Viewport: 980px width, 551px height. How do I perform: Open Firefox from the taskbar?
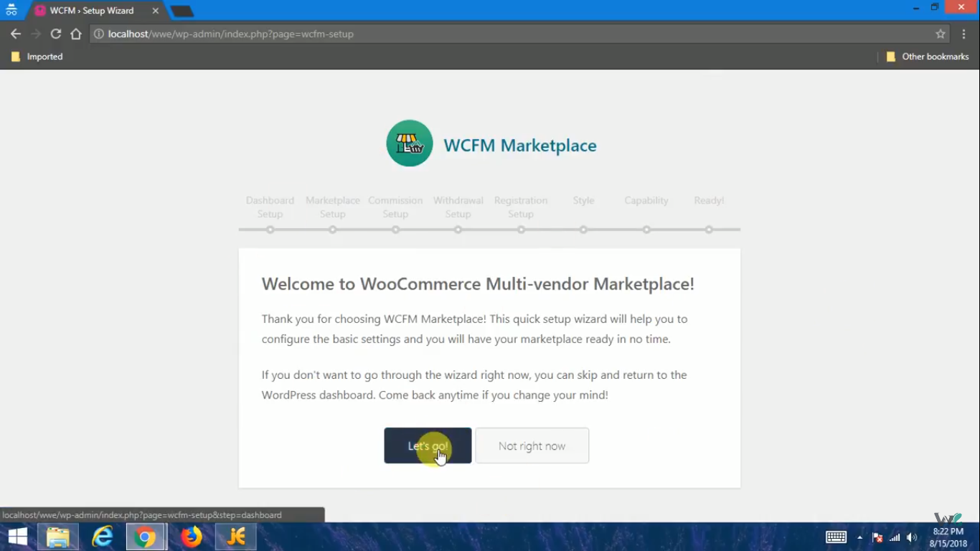[x=192, y=537]
